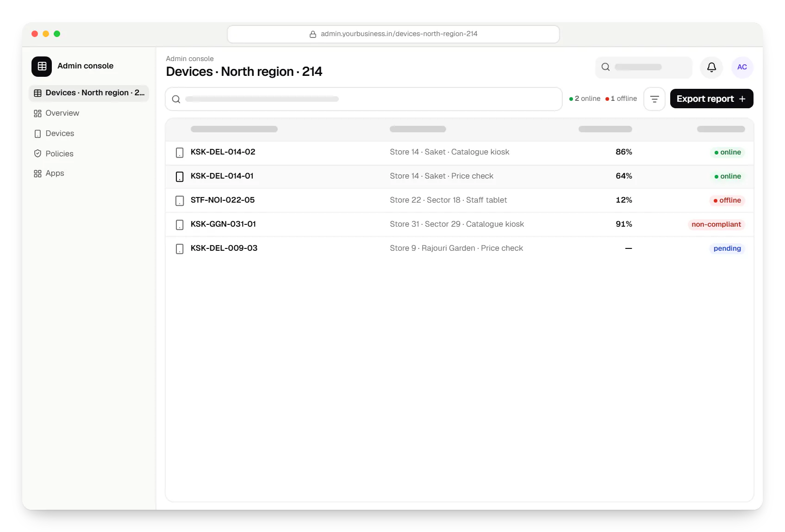The height and width of the screenshot is (532, 785).
Task: Click the device icon for STF-NOI-022-05
Action: (x=180, y=201)
